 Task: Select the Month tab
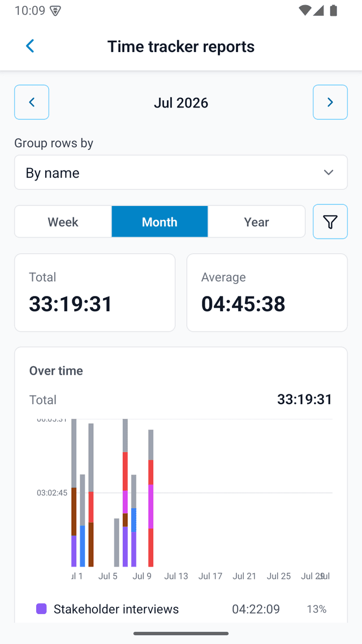160,222
